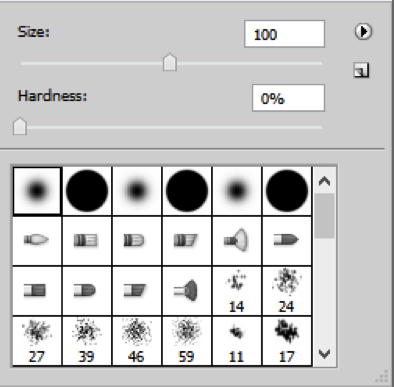This screenshot has width=394, height=387.
Task: Pick the spatter brush labeled 59
Action: pyautogui.click(x=187, y=341)
